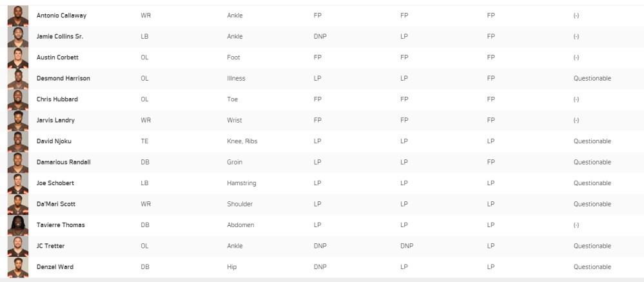Viewport: 644px width, 282px height.
Task: Open Joe Schobert's player page link
Action: [55, 183]
